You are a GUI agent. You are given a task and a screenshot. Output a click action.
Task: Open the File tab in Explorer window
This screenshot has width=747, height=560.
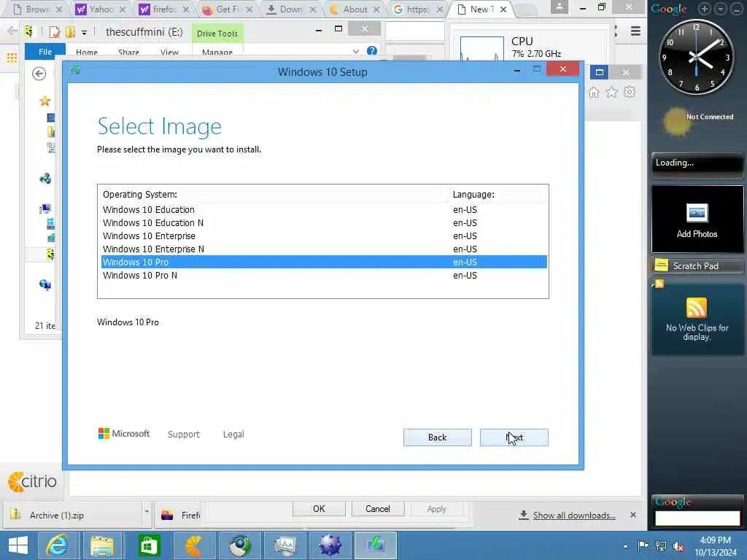pos(45,52)
